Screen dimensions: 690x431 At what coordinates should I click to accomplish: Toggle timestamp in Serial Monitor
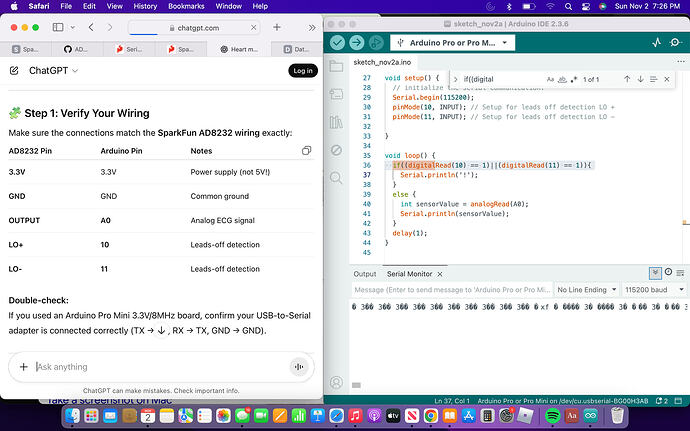667,273
